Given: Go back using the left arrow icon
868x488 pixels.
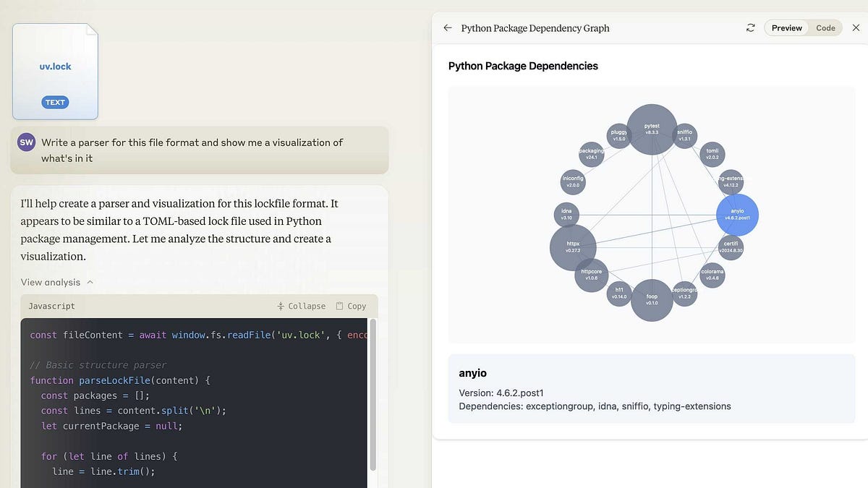Looking at the screenshot, I should 448,28.
